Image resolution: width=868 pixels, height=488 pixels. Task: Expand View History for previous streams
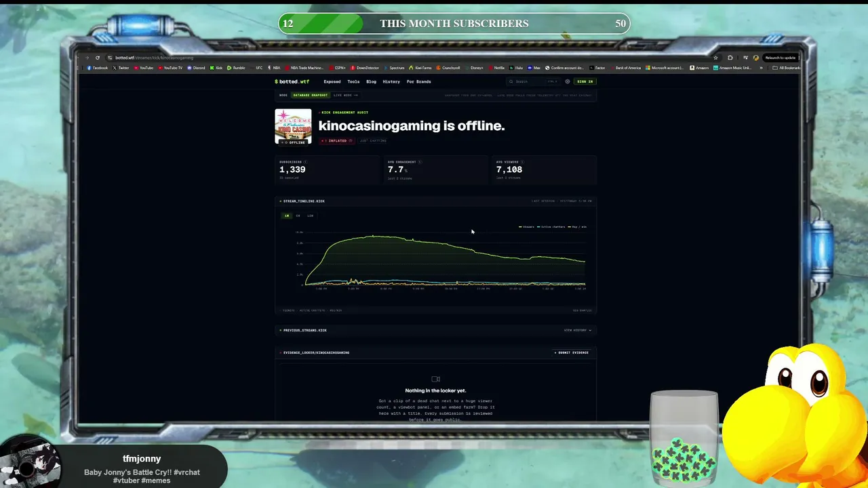[x=578, y=330]
